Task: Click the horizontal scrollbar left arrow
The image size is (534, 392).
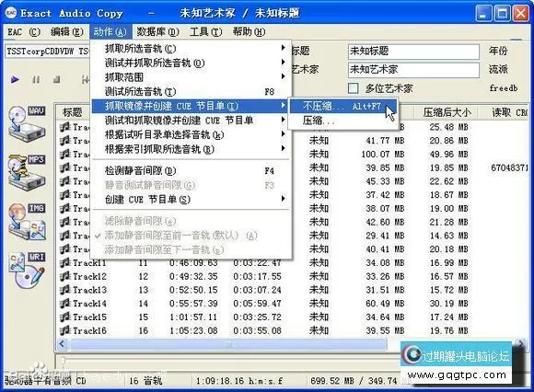Action: [x=63, y=343]
